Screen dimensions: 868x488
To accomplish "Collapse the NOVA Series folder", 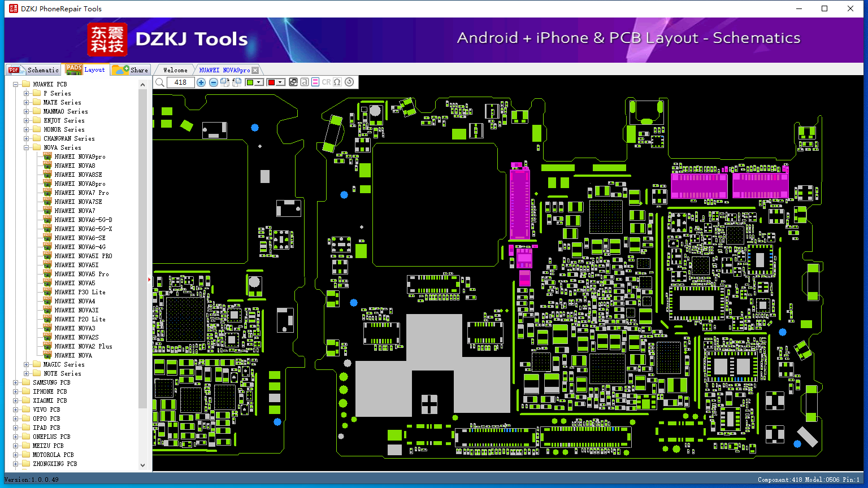I will pyautogui.click(x=26, y=147).
